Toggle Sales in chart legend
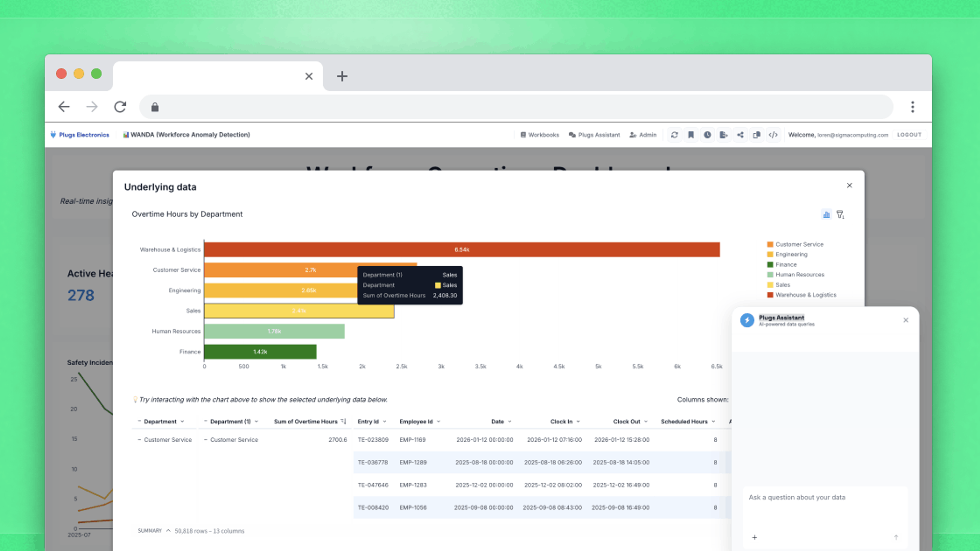 pos(779,285)
